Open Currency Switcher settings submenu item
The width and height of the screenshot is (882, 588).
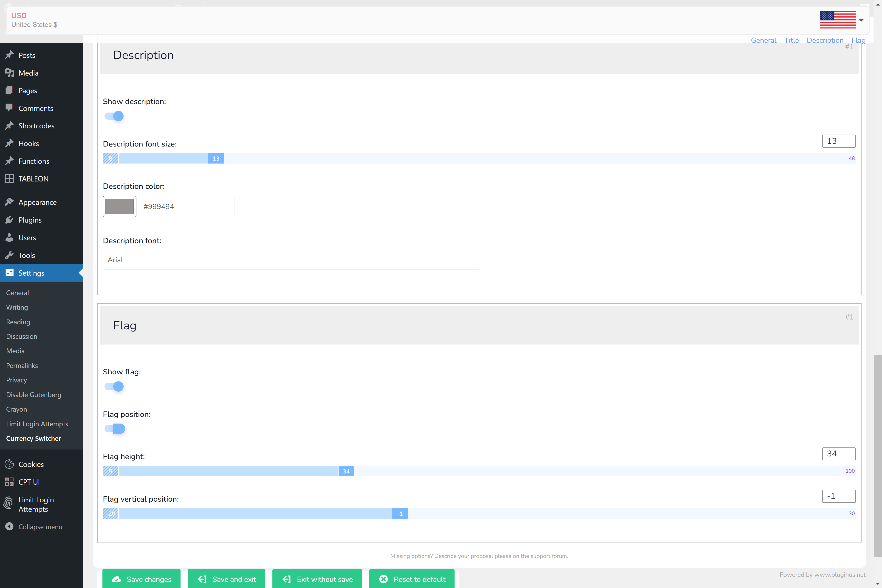click(33, 438)
